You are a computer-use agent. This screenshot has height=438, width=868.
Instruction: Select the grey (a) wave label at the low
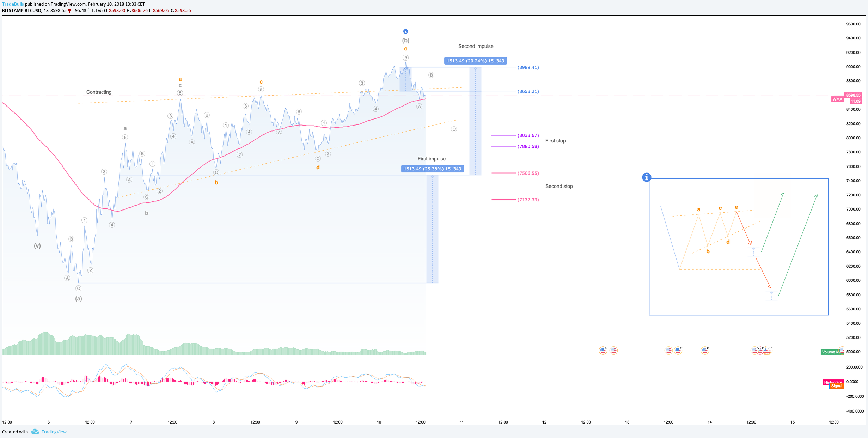click(78, 298)
